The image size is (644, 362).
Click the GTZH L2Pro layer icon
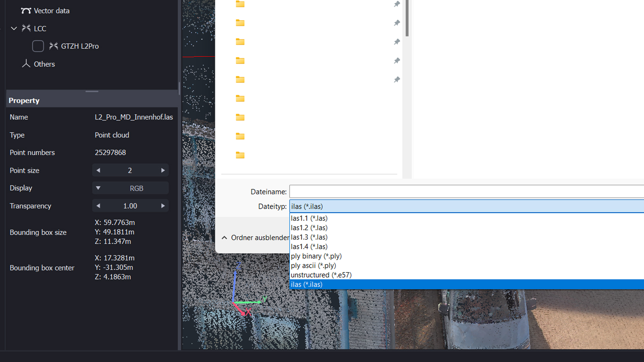coord(53,46)
